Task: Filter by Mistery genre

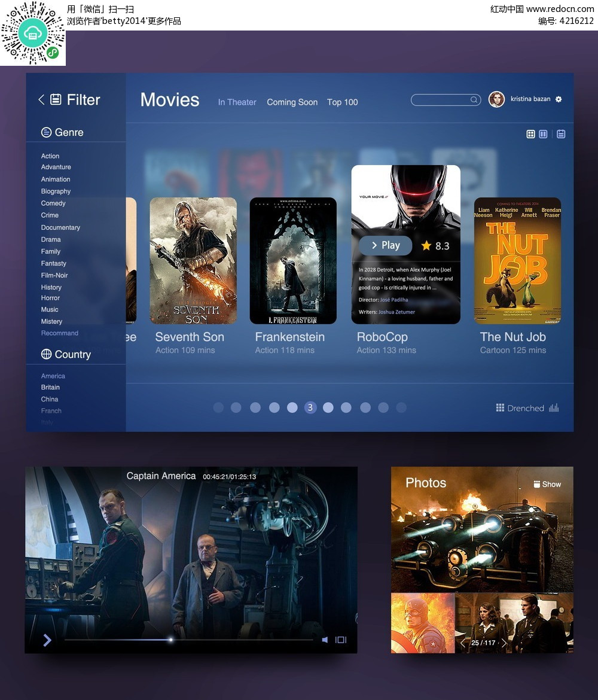Action: click(x=52, y=321)
